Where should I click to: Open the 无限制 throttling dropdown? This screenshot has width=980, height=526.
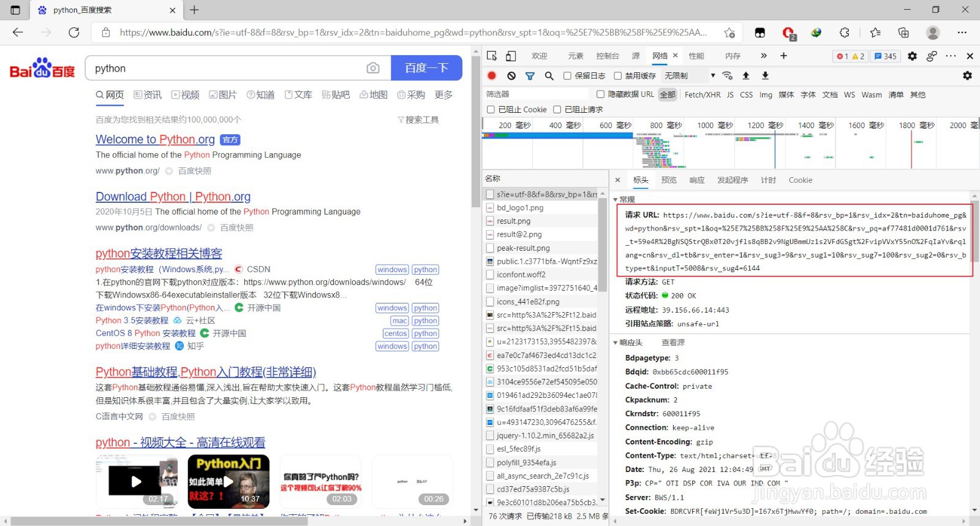tap(690, 76)
